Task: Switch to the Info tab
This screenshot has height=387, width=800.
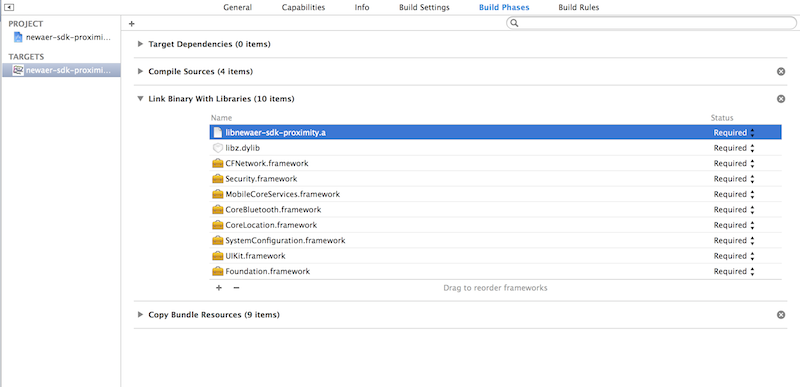Action: click(362, 8)
